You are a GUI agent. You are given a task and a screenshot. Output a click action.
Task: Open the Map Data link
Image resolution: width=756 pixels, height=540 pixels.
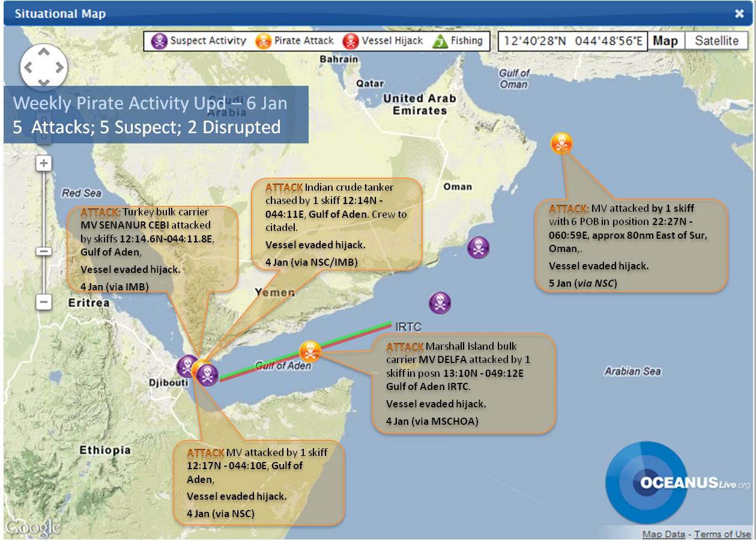664,534
